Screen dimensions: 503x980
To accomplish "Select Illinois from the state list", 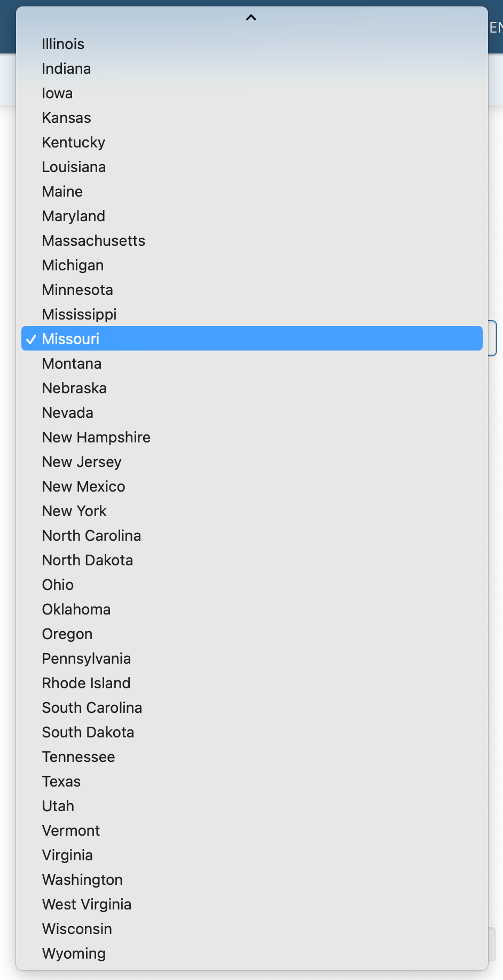I will click(x=63, y=44).
